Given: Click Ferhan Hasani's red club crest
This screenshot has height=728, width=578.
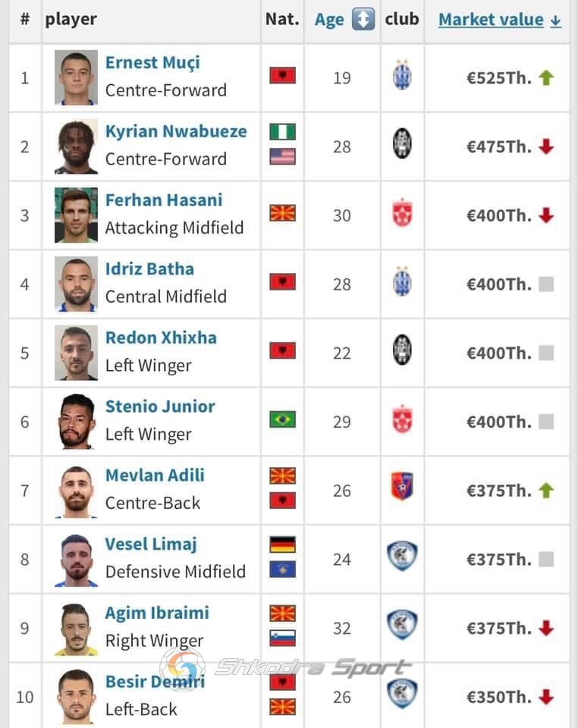Looking at the screenshot, I should [402, 212].
